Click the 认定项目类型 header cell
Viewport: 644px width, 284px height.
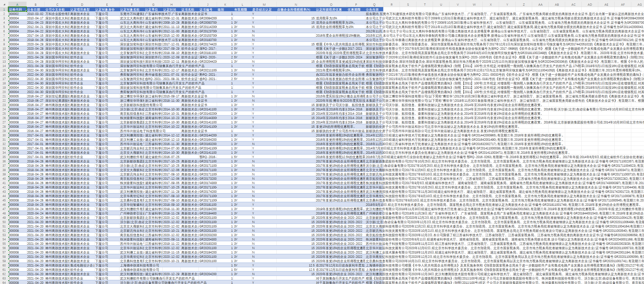click(x=82, y=9)
